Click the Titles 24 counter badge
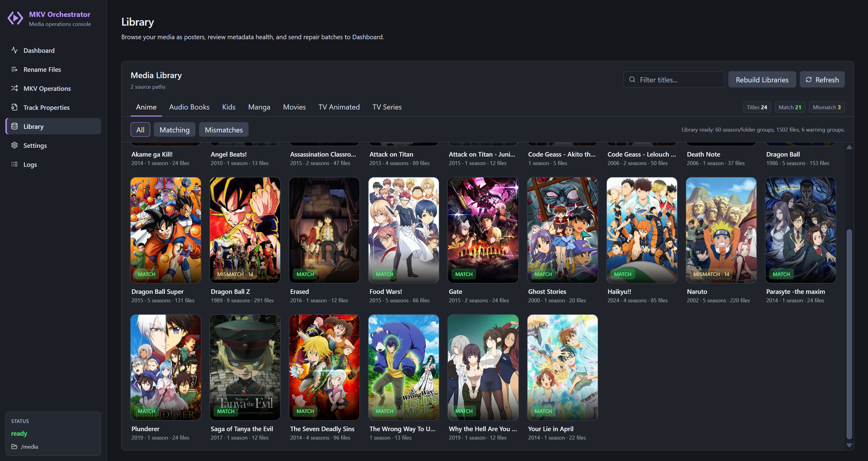 coord(757,107)
